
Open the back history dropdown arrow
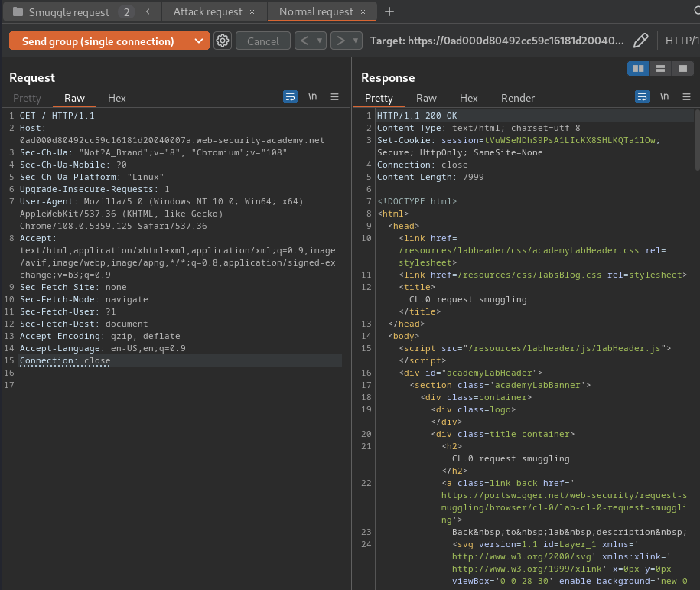tap(320, 41)
